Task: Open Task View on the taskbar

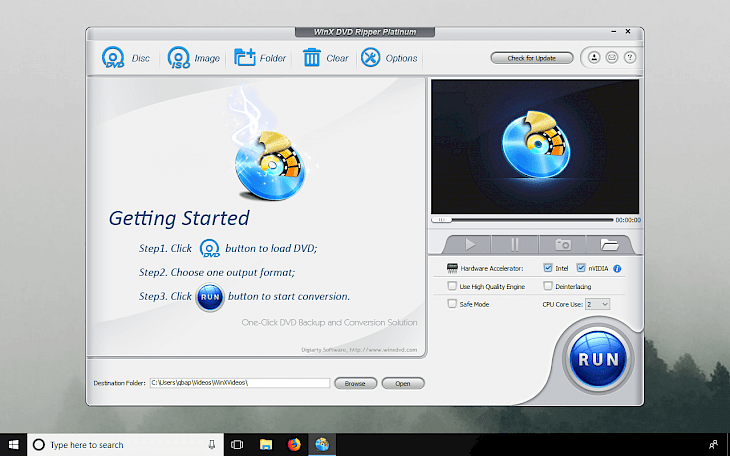Action: pyautogui.click(x=237, y=445)
